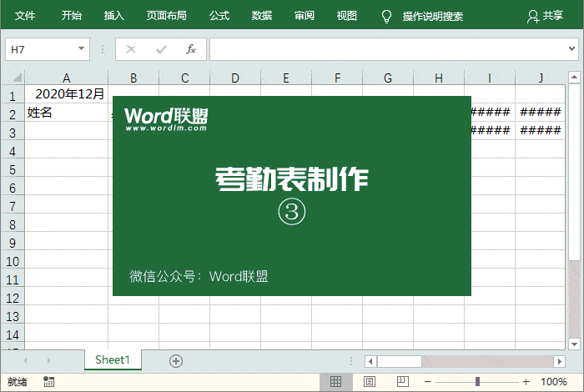
Task: Click the ##### cell in J3
Action: [x=540, y=131]
